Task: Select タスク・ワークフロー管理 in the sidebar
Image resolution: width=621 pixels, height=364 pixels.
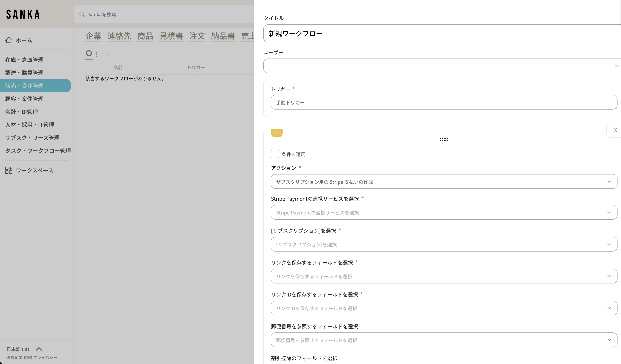Action: (x=38, y=151)
